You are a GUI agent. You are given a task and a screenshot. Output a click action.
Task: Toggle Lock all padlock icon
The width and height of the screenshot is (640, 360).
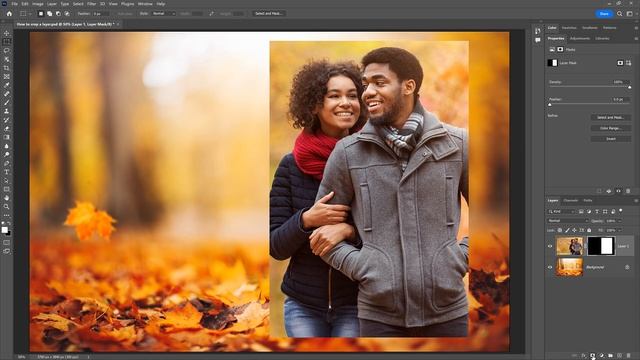[x=589, y=230]
